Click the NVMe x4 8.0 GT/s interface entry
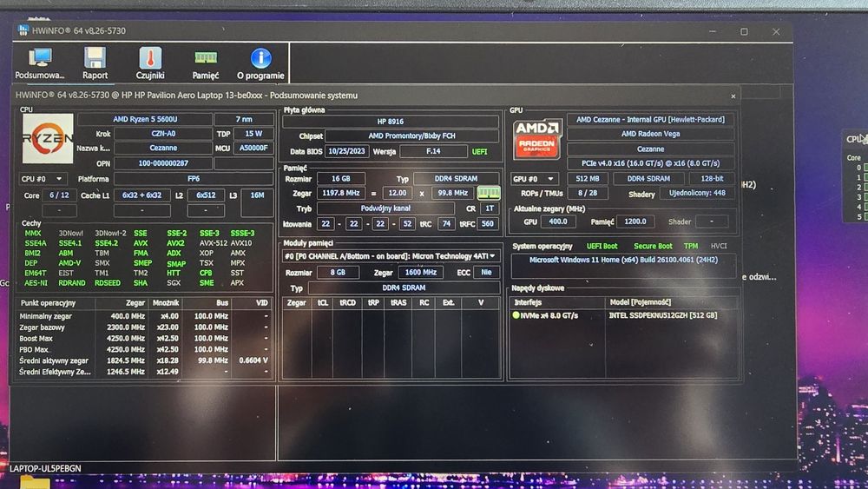The height and width of the screenshot is (489, 868). (x=549, y=315)
